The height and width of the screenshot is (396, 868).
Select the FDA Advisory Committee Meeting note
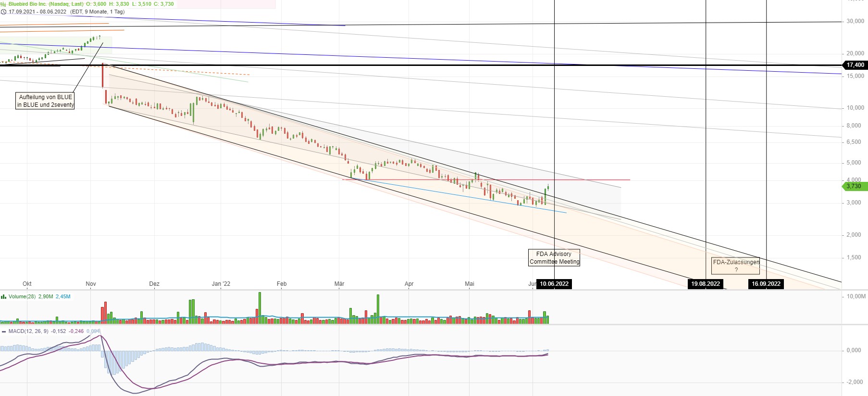554,258
